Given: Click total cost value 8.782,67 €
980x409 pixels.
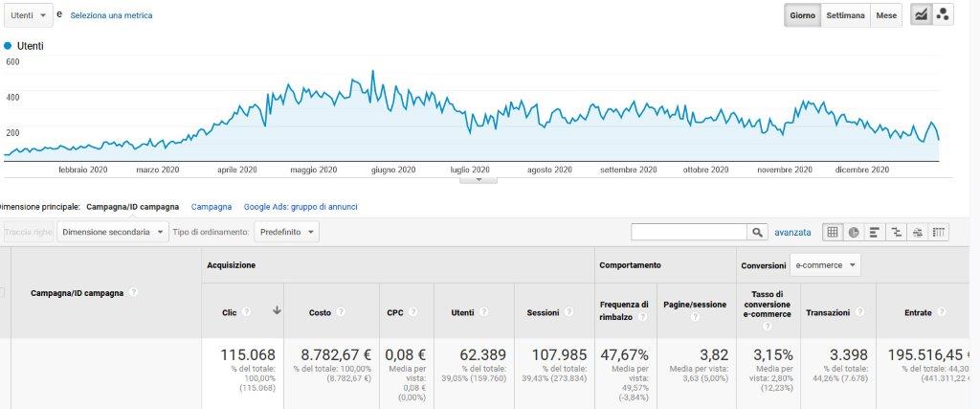Looking at the screenshot, I should pyautogui.click(x=336, y=355).
